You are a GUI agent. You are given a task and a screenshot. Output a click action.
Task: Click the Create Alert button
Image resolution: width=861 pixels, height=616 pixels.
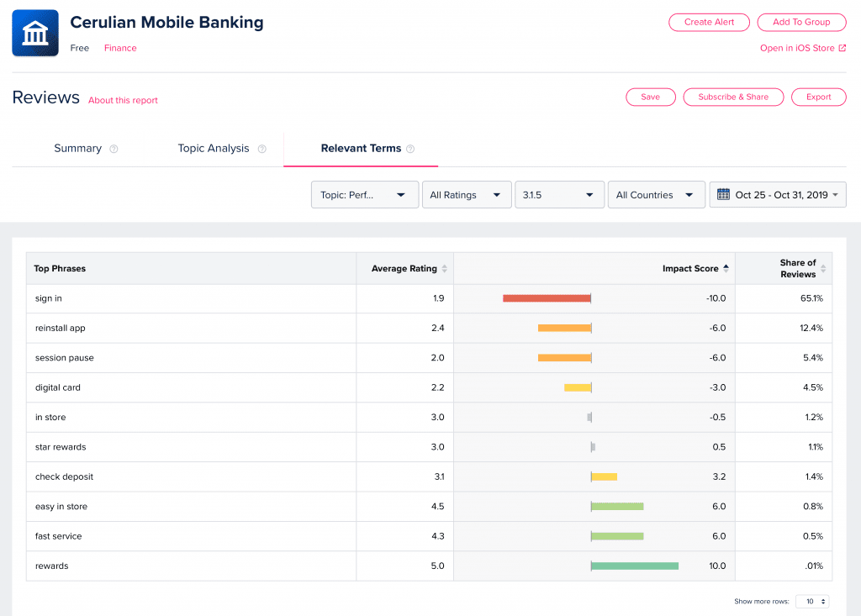coord(709,22)
